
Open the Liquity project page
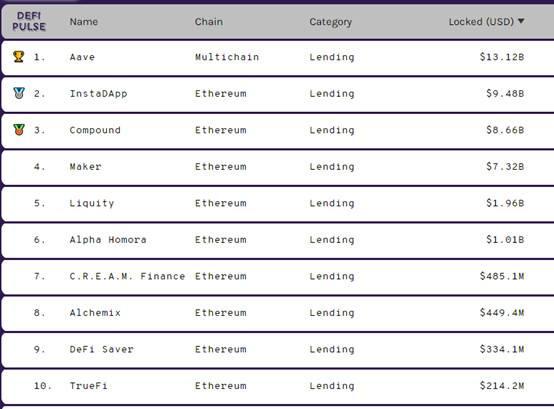coord(92,203)
